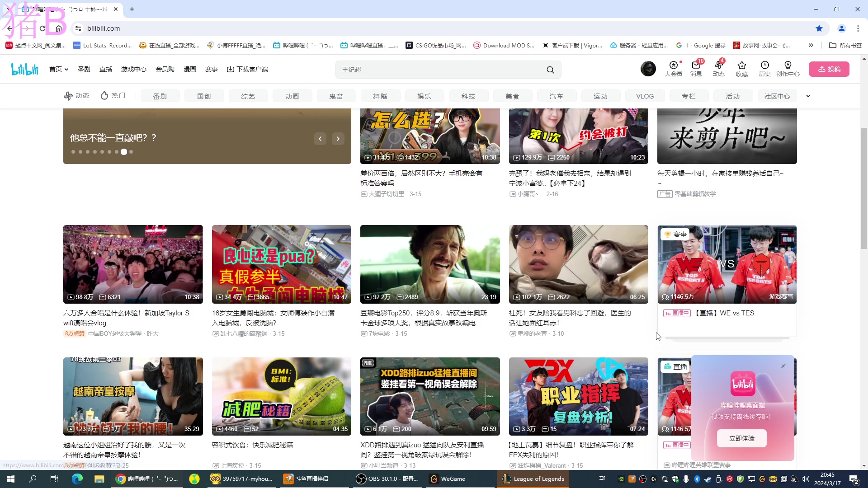Select the VLOG channel

coord(645,96)
